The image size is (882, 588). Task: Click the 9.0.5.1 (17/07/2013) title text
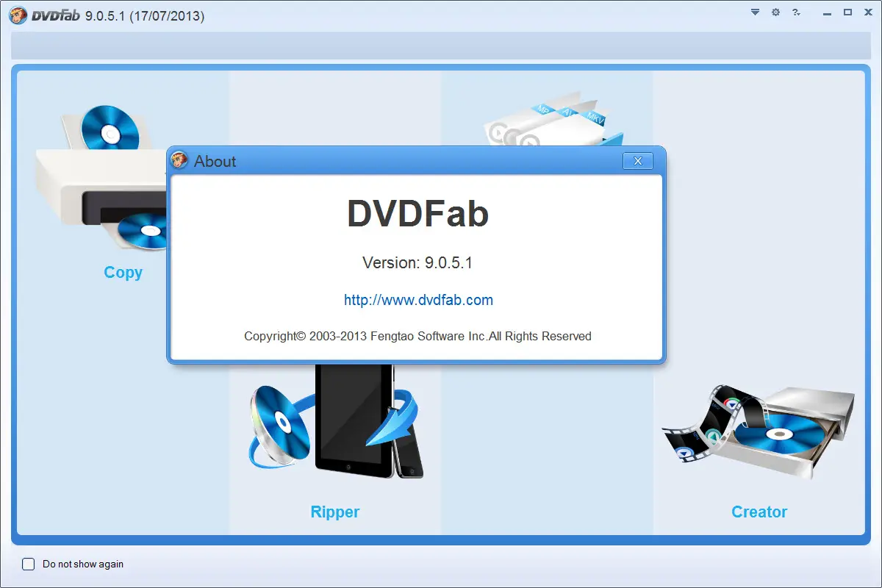click(x=145, y=15)
